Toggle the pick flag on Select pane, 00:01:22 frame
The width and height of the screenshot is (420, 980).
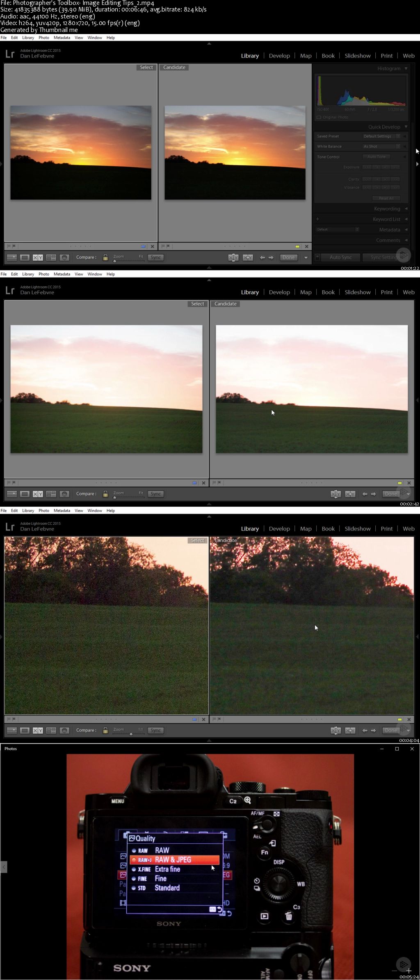(8, 246)
